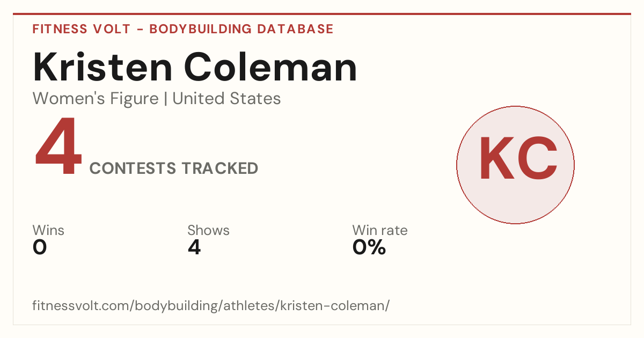The width and height of the screenshot is (644, 338).
Task: Click the Shows stat label
Action: pos(208,231)
